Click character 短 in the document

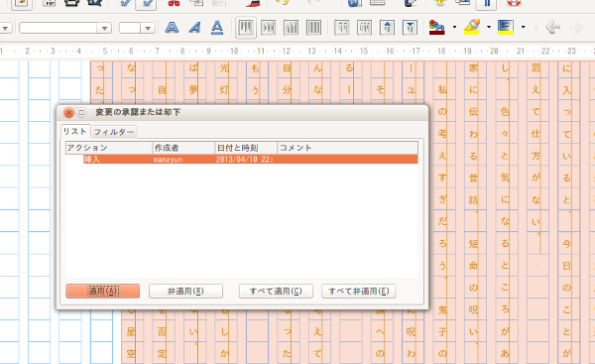(x=473, y=243)
